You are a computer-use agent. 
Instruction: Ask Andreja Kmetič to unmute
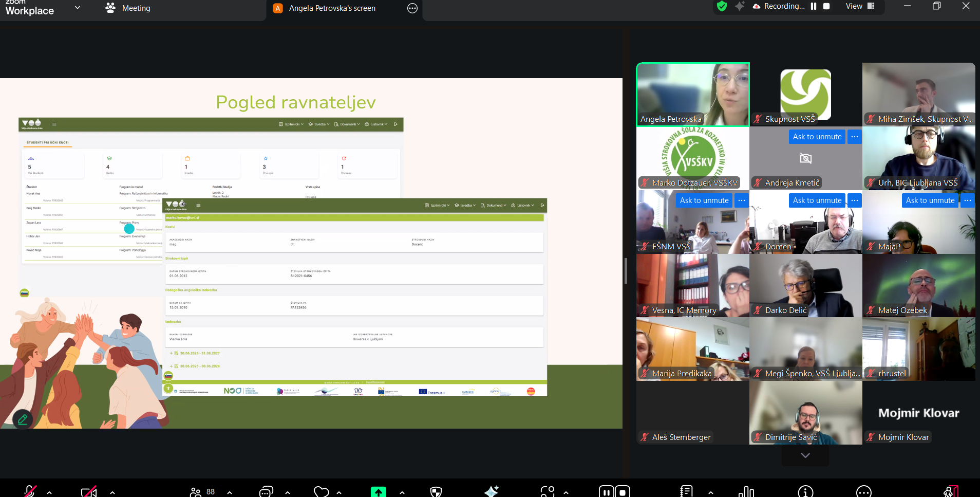point(817,137)
